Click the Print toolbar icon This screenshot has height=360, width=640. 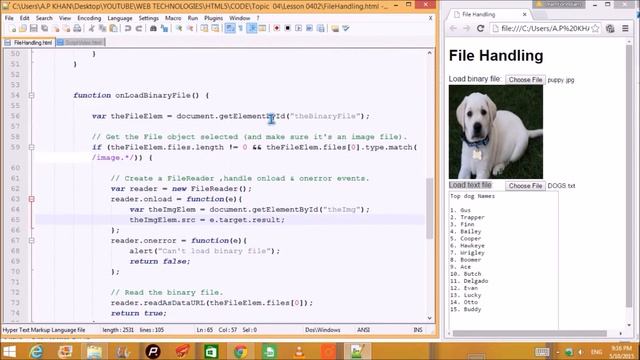coord(77,28)
